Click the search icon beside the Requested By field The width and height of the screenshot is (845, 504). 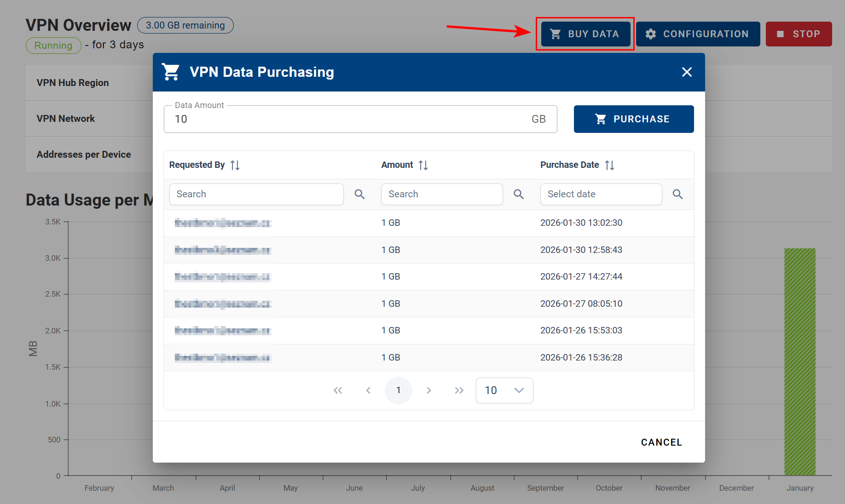359,194
